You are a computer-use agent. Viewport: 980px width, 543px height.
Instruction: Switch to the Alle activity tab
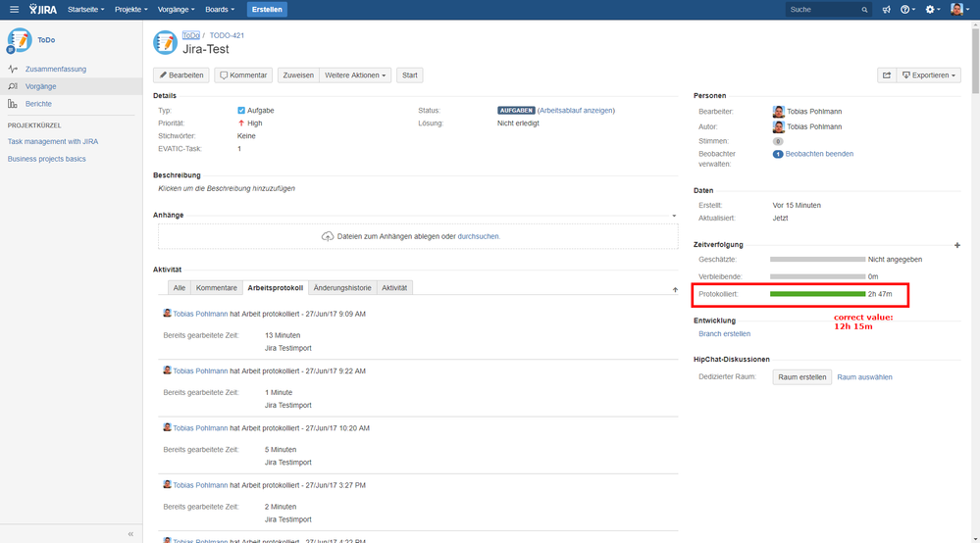pyautogui.click(x=180, y=288)
